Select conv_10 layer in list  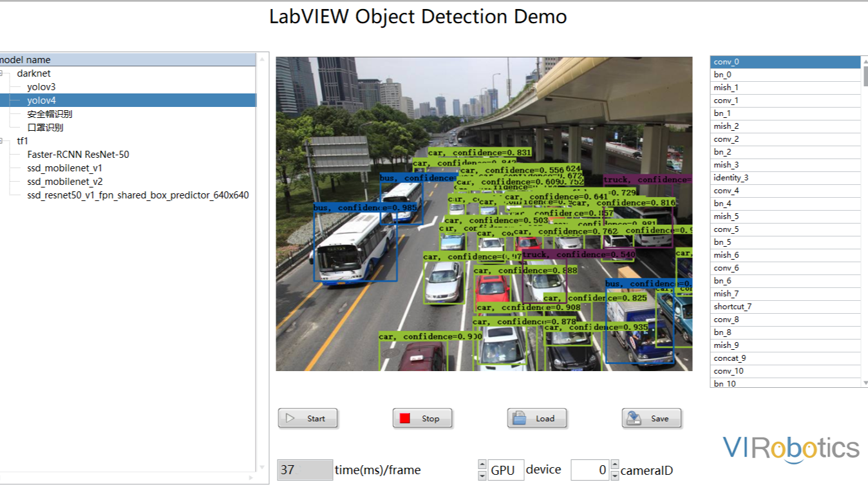click(x=786, y=371)
